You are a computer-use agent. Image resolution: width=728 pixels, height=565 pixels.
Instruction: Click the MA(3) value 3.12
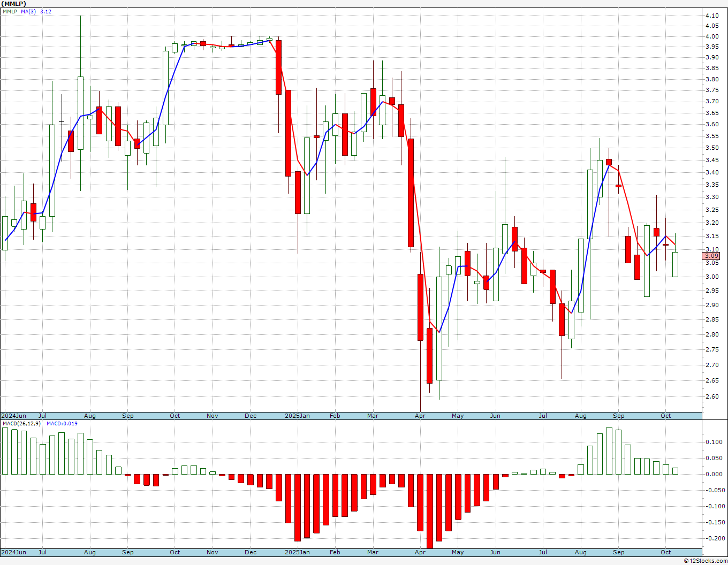45,11
